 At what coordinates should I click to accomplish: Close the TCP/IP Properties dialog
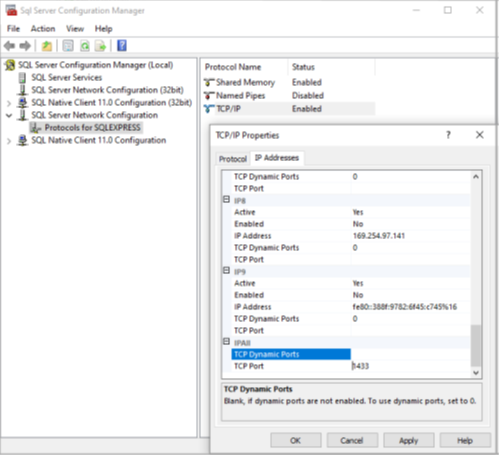tap(480, 135)
